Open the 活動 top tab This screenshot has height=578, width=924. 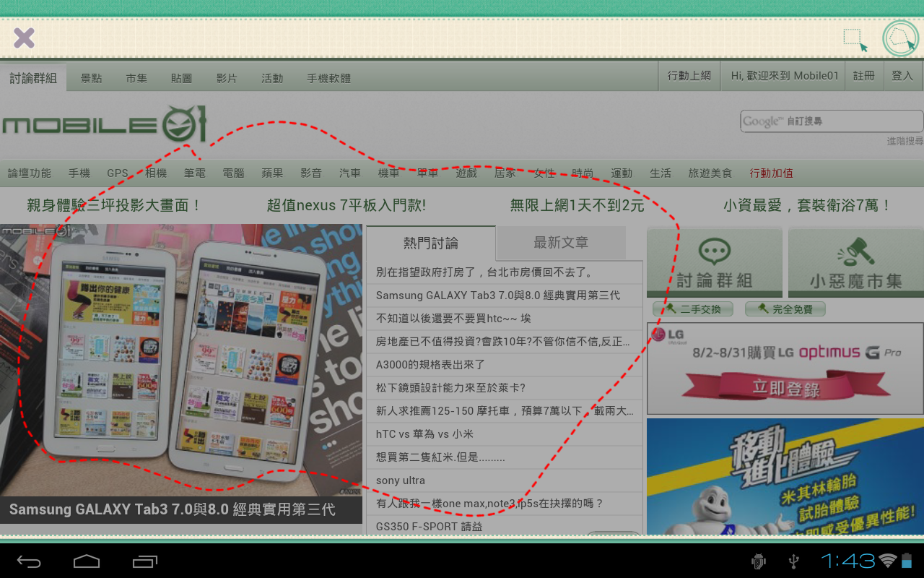click(272, 78)
